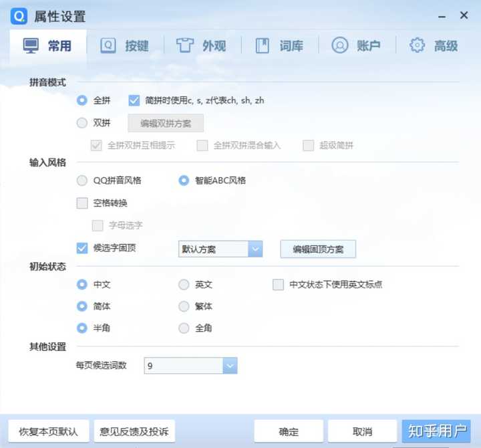Click the QQ Pinyin logo icon
Viewport: 481px width, 448px height.
pyautogui.click(x=19, y=16)
